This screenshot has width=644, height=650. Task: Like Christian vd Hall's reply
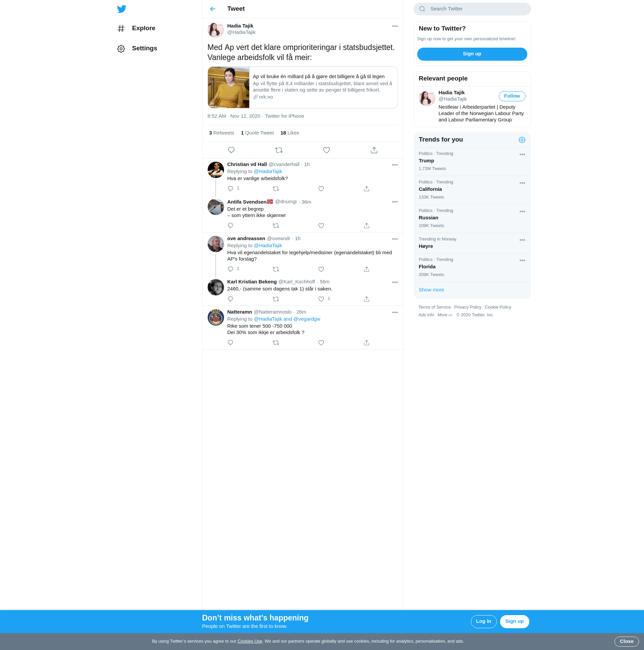tap(321, 189)
